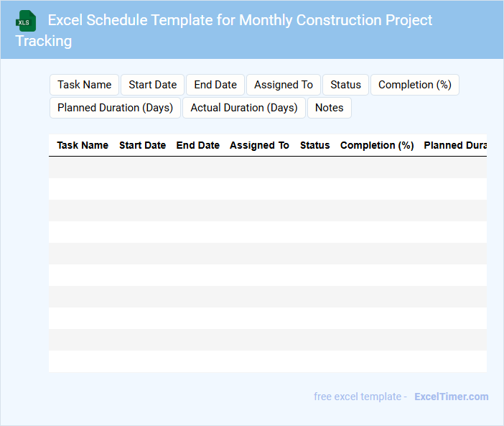Viewport: 504px width, 426px height.
Task: Click the first empty table row
Action: [x=267, y=167]
